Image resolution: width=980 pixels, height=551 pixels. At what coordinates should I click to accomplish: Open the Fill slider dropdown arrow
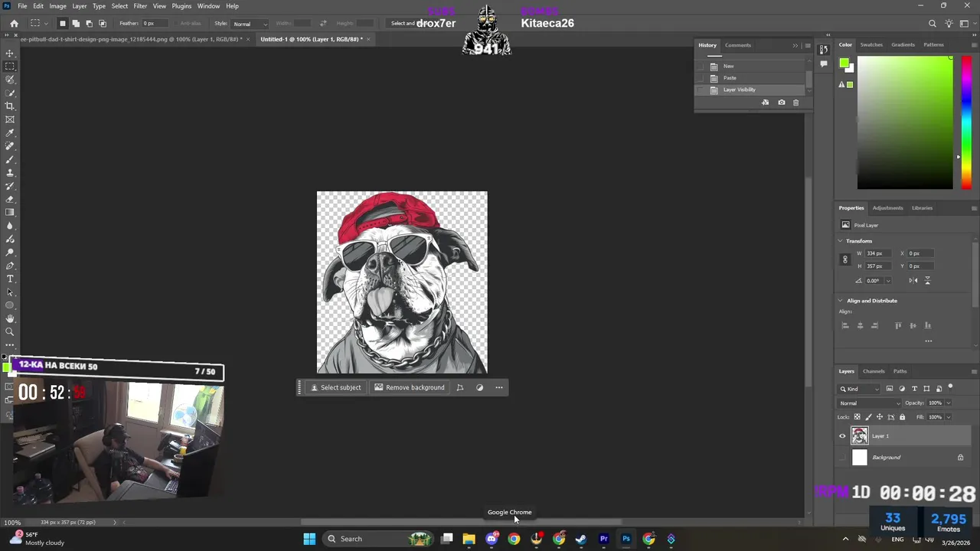click(948, 417)
